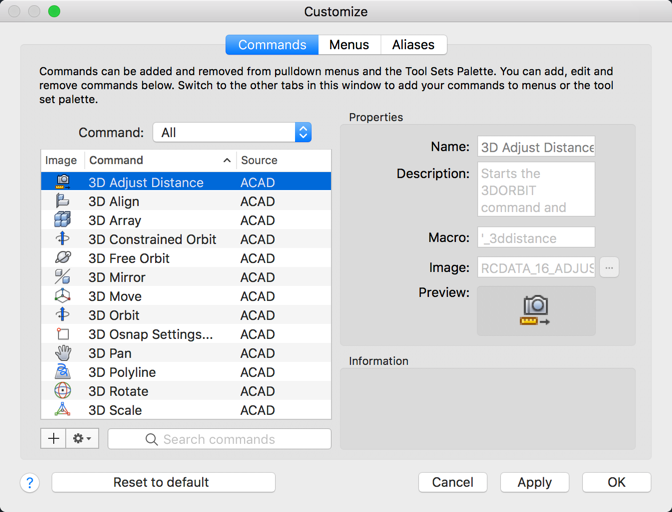Click the 3D Adjust Distance camera icon
This screenshot has height=512, width=672.
[x=62, y=182]
